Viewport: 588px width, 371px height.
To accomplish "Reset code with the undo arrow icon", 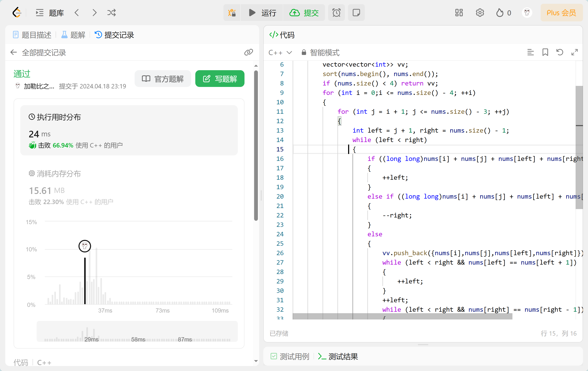I will pyautogui.click(x=560, y=52).
